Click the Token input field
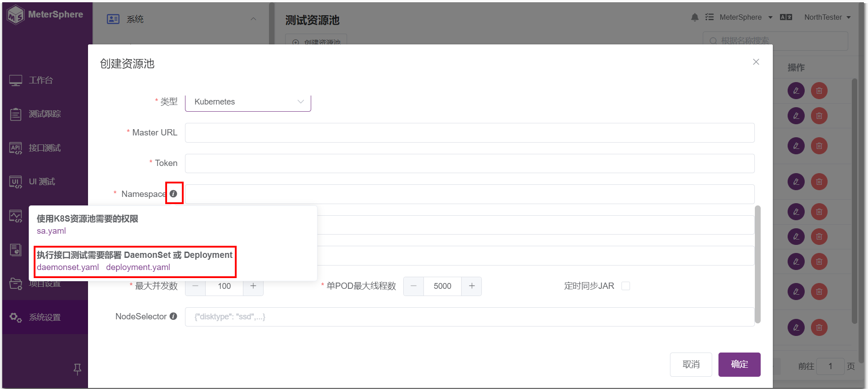 click(470, 163)
